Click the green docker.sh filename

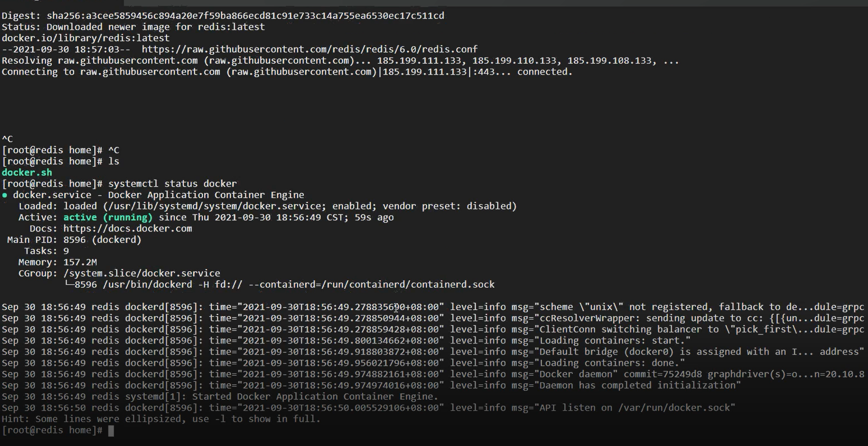coord(27,173)
